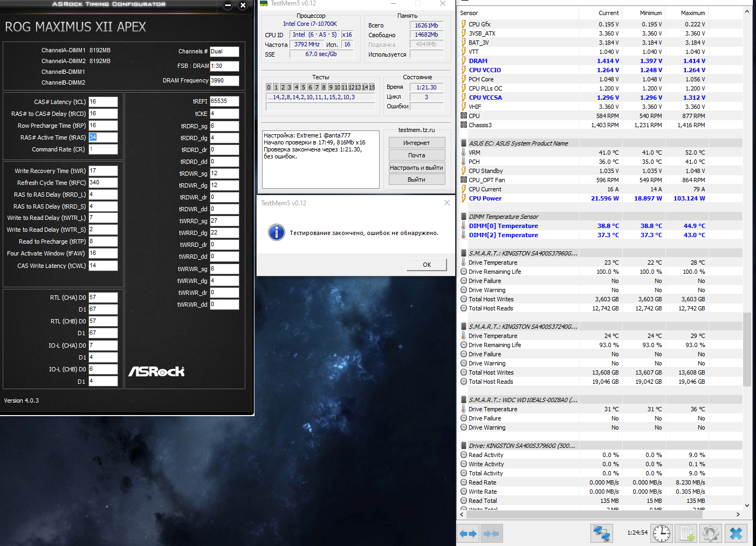Screen dimensions: 756x546
Task: Click the circle icon beside Read Activity
Action: [x=464, y=455]
